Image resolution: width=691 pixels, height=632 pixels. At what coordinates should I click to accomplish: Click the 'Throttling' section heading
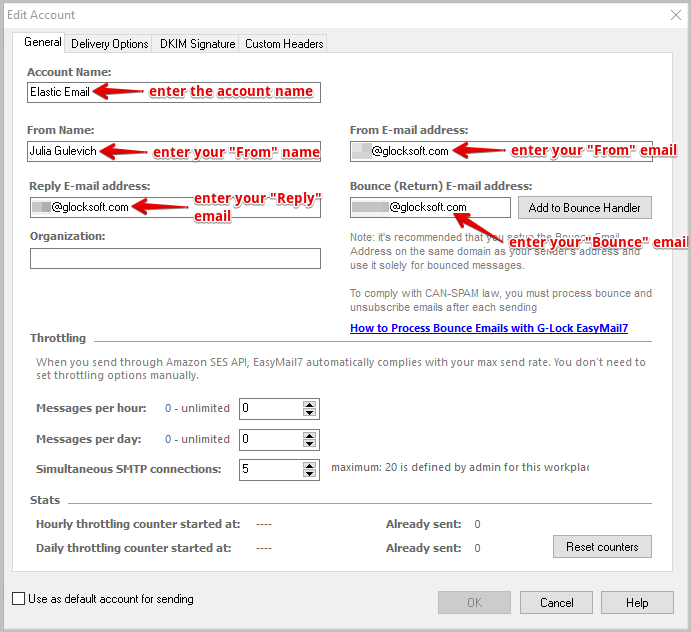[x=58, y=338]
